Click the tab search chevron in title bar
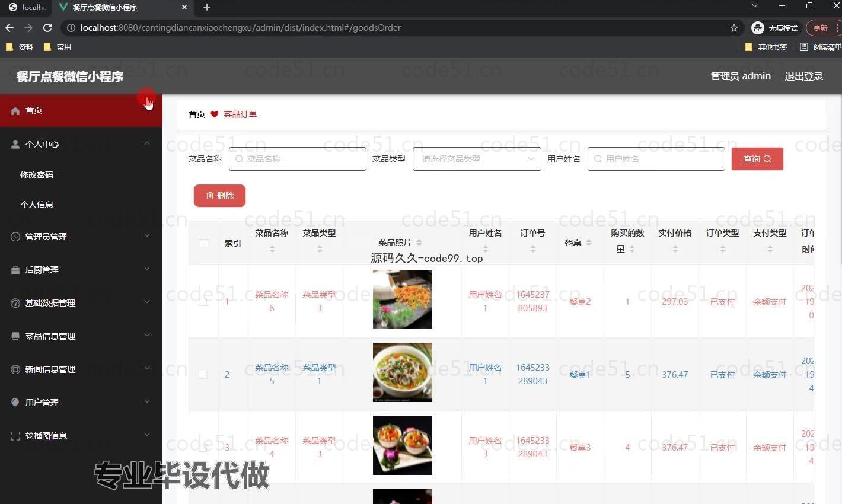The height and width of the screenshot is (504, 842). click(755, 6)
